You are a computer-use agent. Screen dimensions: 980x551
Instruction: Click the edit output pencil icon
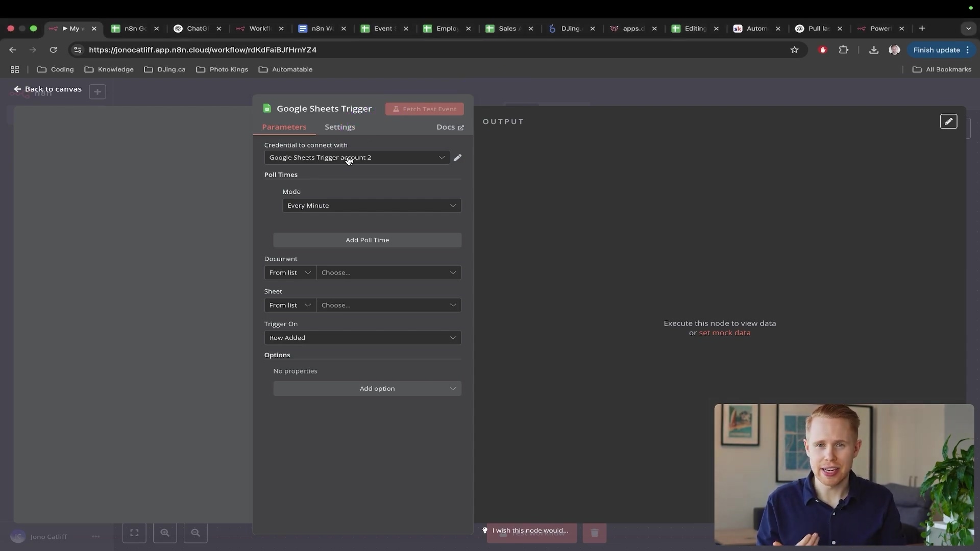point(948,121)
